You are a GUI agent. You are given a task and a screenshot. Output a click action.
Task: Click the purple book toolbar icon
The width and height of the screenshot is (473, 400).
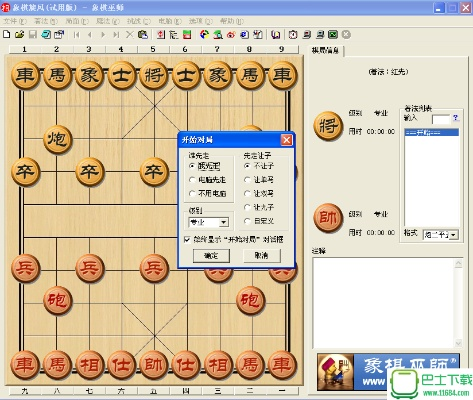(x=275, y=35)
